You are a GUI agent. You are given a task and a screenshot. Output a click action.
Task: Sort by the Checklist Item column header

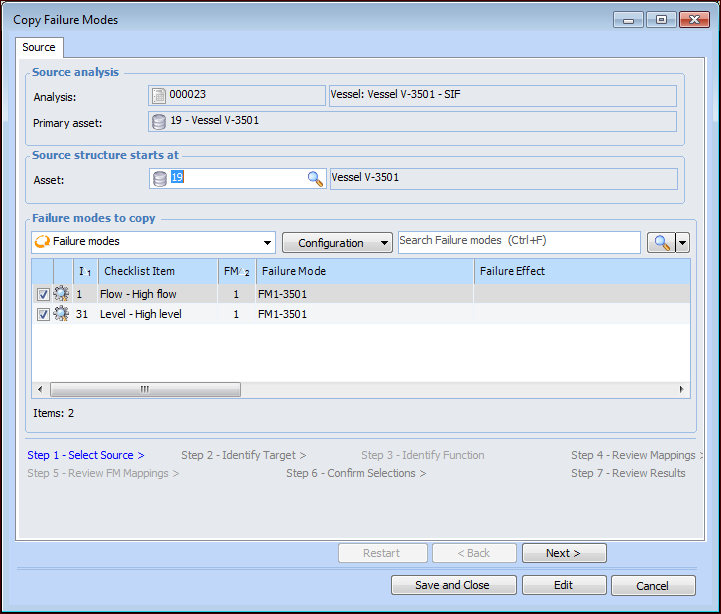[156, 271]
